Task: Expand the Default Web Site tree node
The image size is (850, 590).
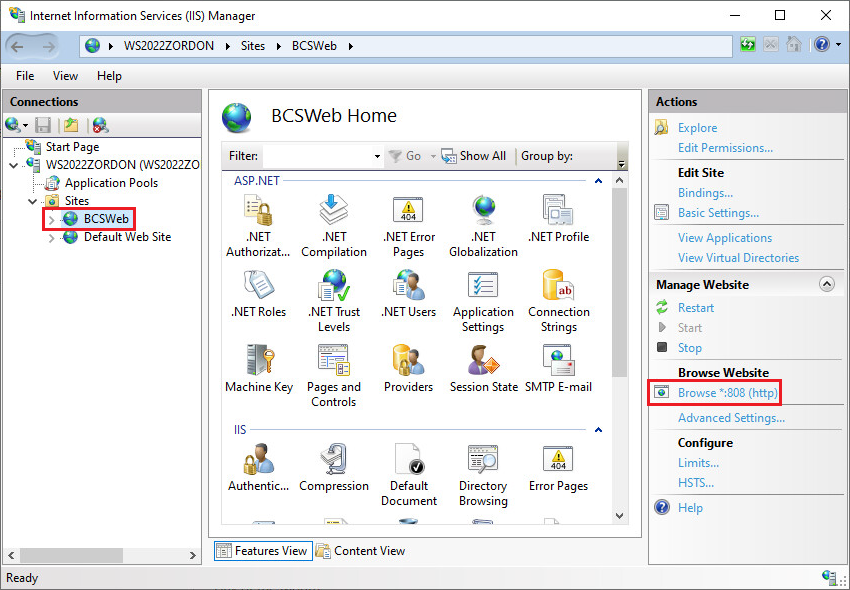Action: pyautogui.click(x=52, y=238)
